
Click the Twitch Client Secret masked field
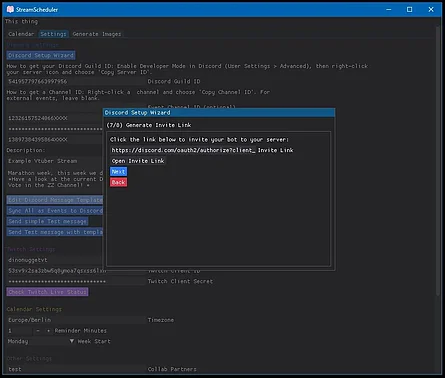(x=76, y=281)
